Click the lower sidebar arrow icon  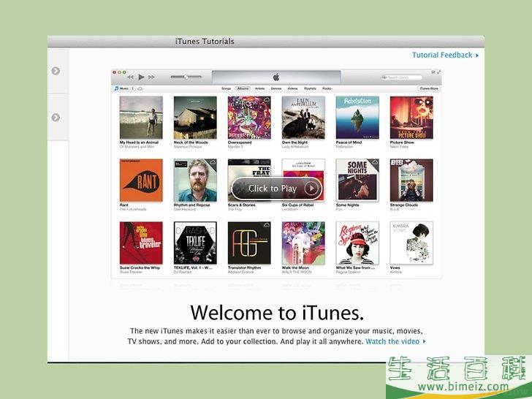(x=56, y=118)
